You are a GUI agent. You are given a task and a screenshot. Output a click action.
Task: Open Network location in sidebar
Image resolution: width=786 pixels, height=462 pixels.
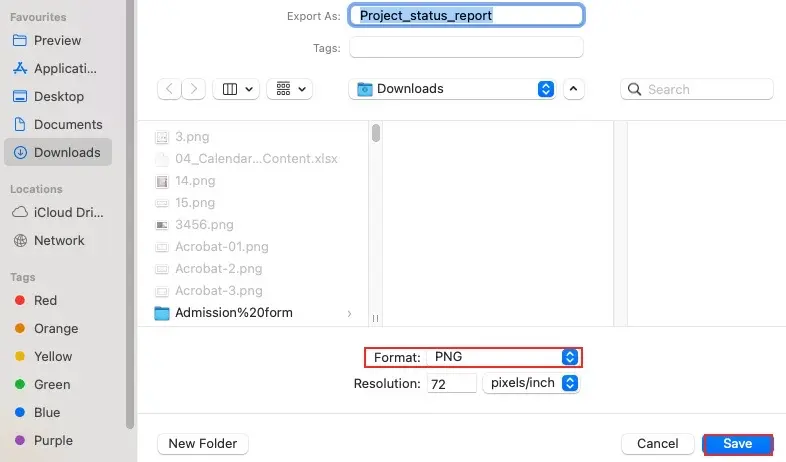(58, 241)
